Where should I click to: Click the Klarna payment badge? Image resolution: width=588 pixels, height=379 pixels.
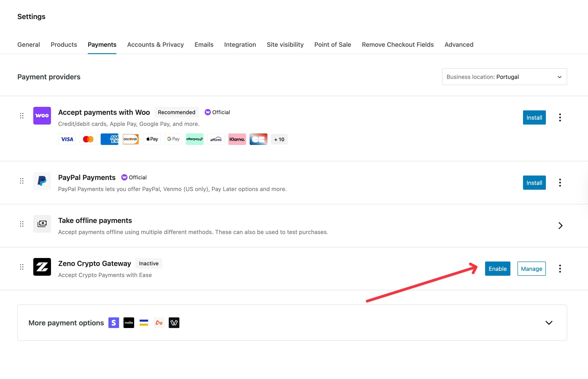tap(237, 139)
